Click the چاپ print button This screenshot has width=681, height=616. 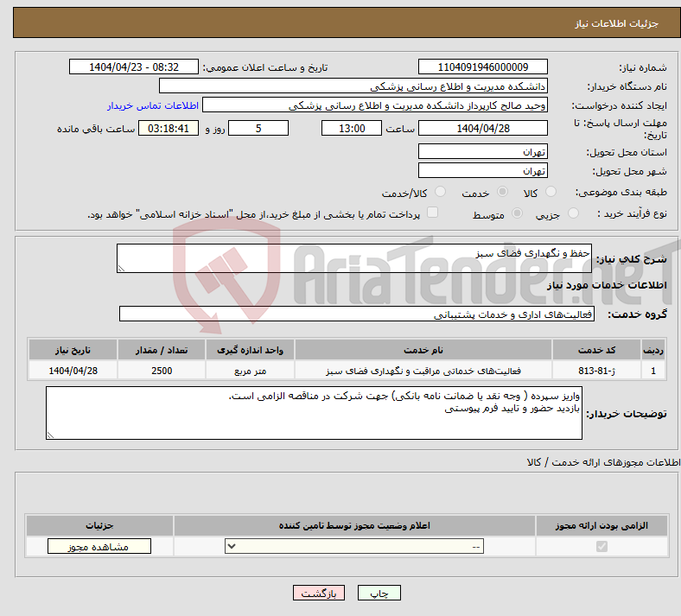[379, 593]
